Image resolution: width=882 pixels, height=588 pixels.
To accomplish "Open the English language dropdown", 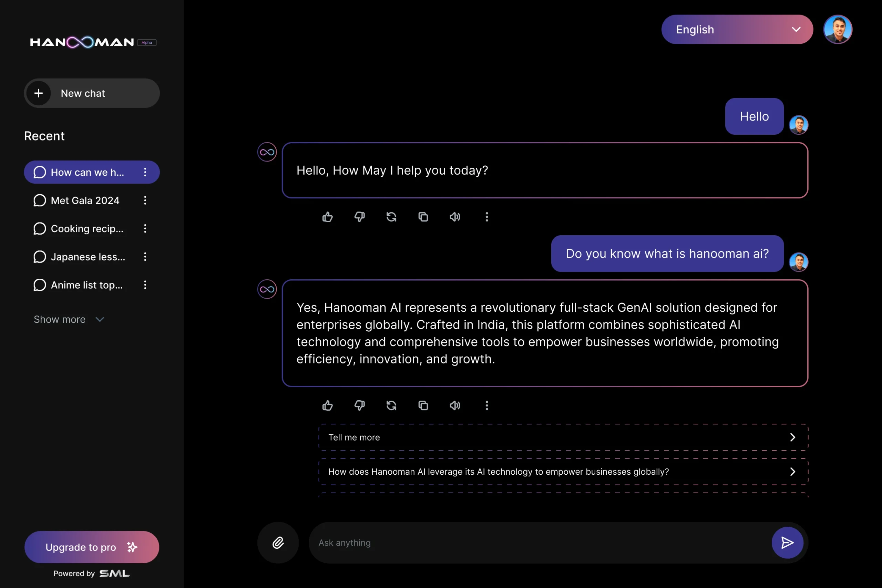I will [737, 29].
